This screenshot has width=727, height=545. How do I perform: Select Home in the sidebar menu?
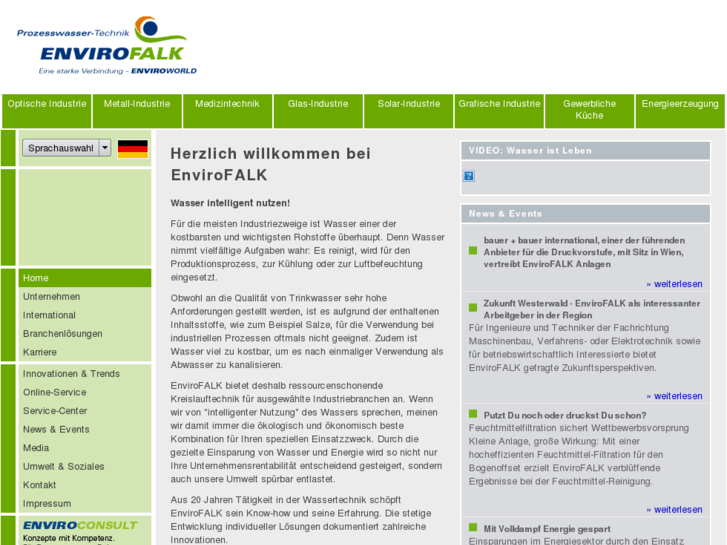pyautogui.click(x=85, y=278)
